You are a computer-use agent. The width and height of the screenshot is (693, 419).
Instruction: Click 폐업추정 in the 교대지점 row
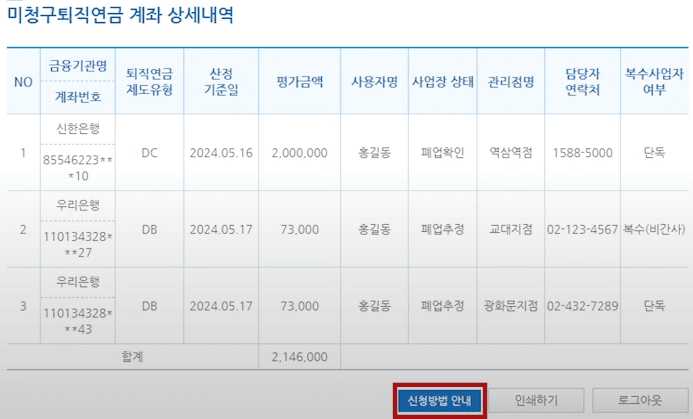[x=442, y=229]
